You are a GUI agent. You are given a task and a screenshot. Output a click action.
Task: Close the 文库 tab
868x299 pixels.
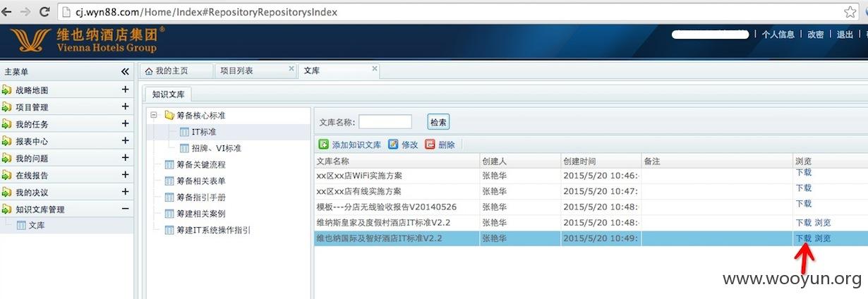(x=375, y=69)
